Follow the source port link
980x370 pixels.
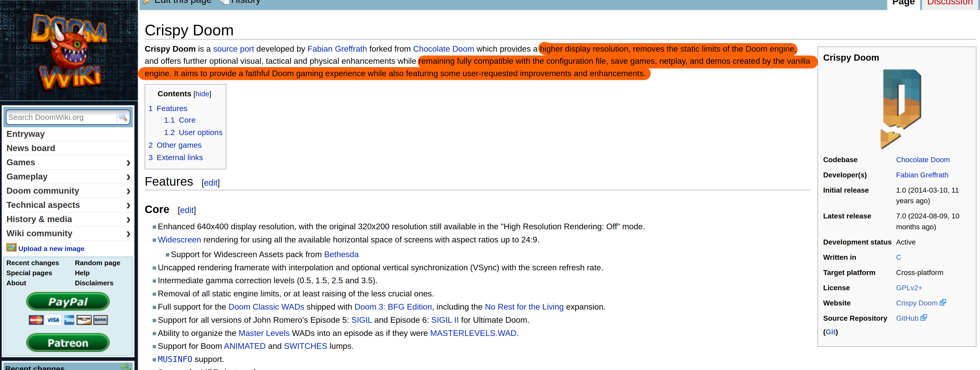pyautogui.click(x=234, y=49)
